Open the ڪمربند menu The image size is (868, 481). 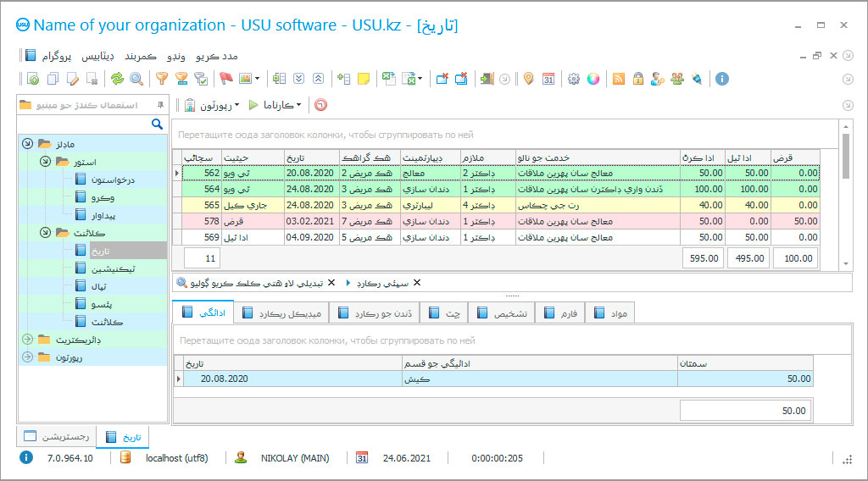pyautogui.click(x=141, y=57)
